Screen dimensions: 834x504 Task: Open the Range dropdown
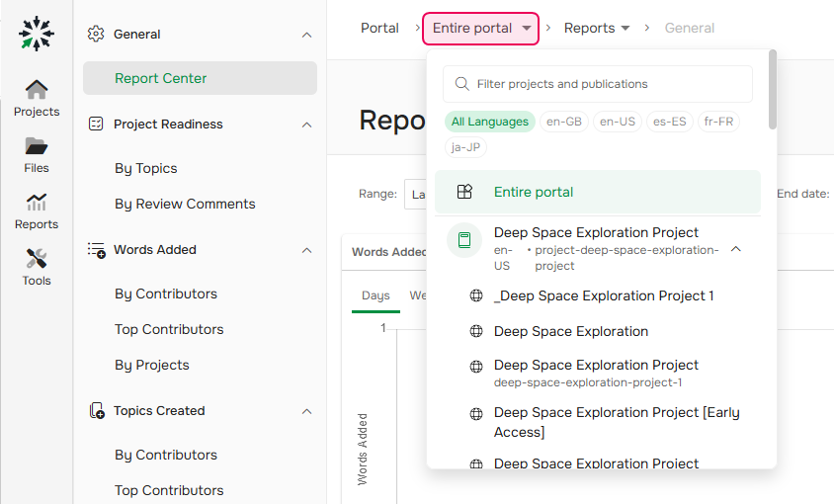tap(415, 195)
